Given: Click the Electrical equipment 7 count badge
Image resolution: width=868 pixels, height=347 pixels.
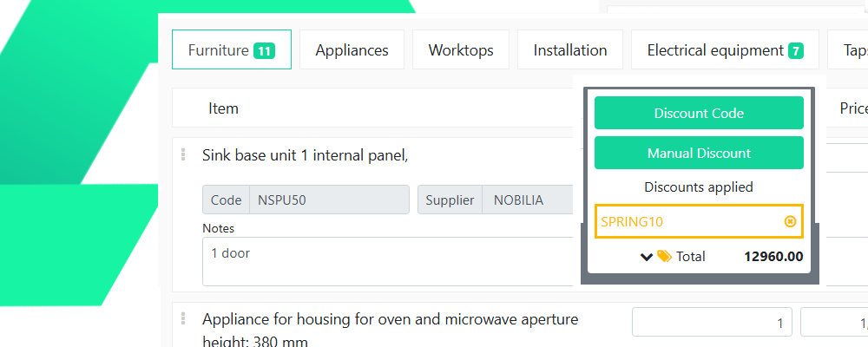Looking at the screenshot, I should (x=795, y=51).
